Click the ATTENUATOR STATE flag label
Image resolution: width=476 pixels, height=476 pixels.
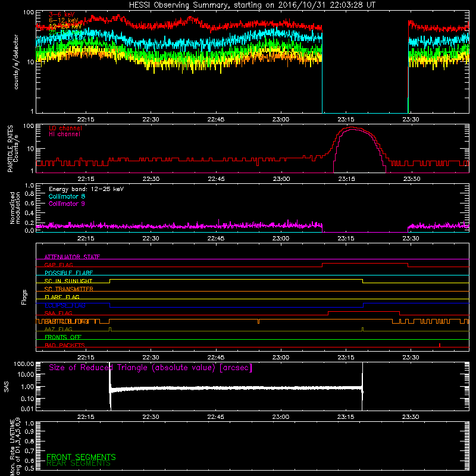pyautogui.click(x=72, y=257)
